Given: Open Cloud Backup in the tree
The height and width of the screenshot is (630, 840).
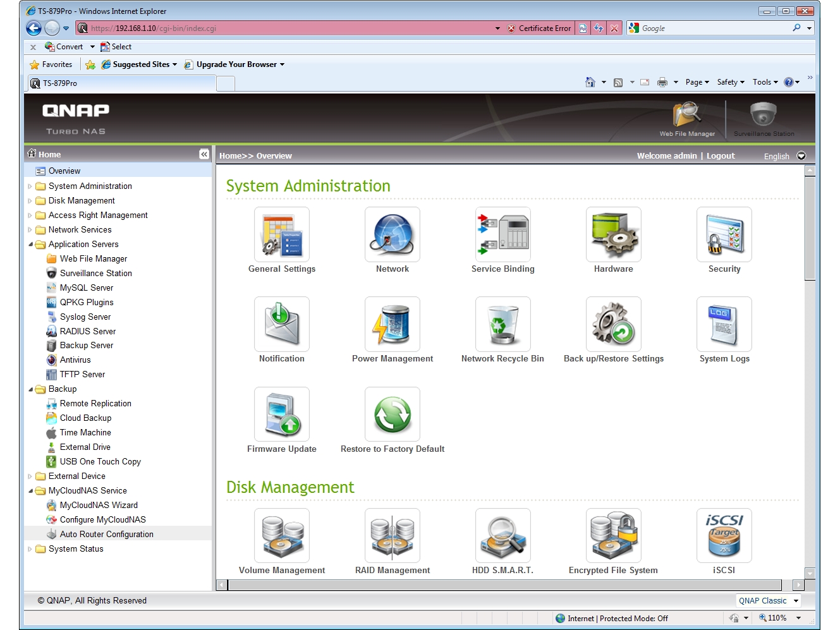Looking at the screenshot, I should click(x=85, y=418).
